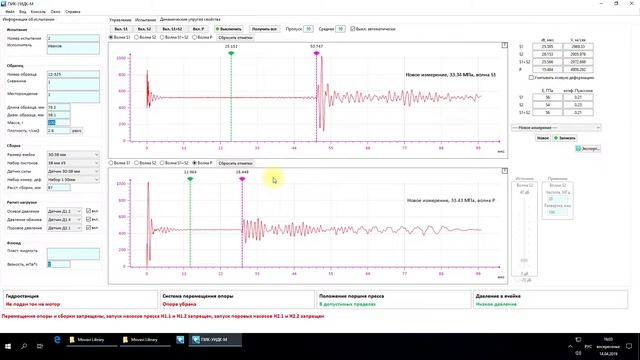
Task: Click the taskbar search icon
Action: tap(24, 346)
